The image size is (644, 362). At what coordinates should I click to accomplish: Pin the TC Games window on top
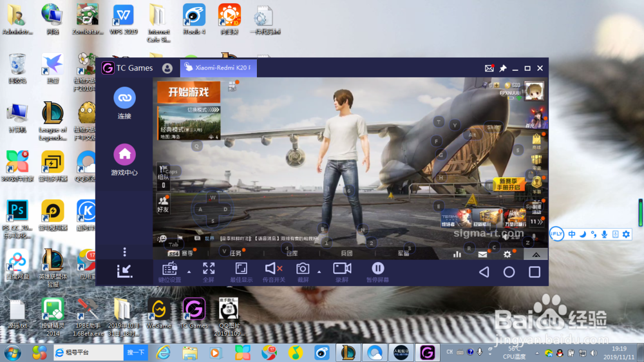[x=503, y=68]
